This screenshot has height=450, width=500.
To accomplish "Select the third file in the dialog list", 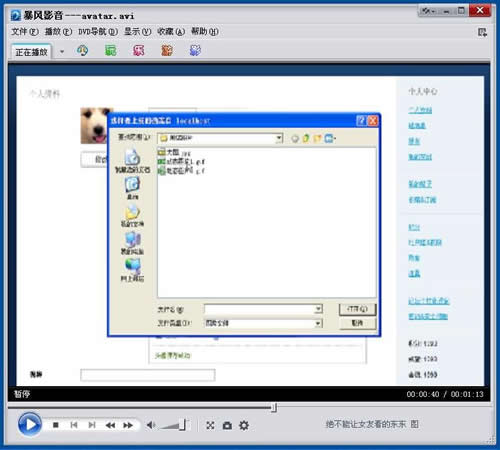I will [181, 171].
